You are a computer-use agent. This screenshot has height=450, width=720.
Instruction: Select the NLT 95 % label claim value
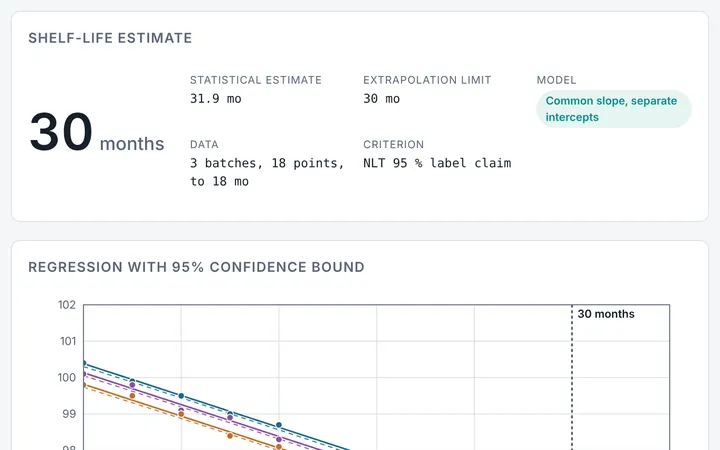tap(437, 163)
